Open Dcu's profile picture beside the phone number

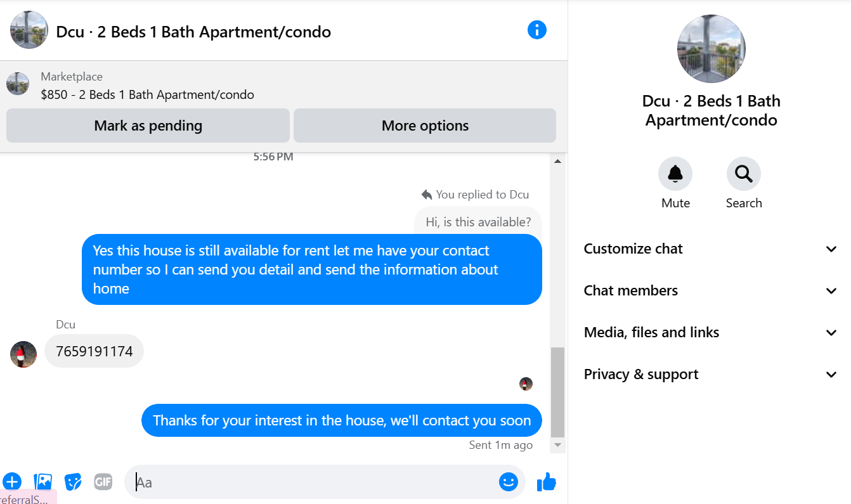[x=23, y=354]
